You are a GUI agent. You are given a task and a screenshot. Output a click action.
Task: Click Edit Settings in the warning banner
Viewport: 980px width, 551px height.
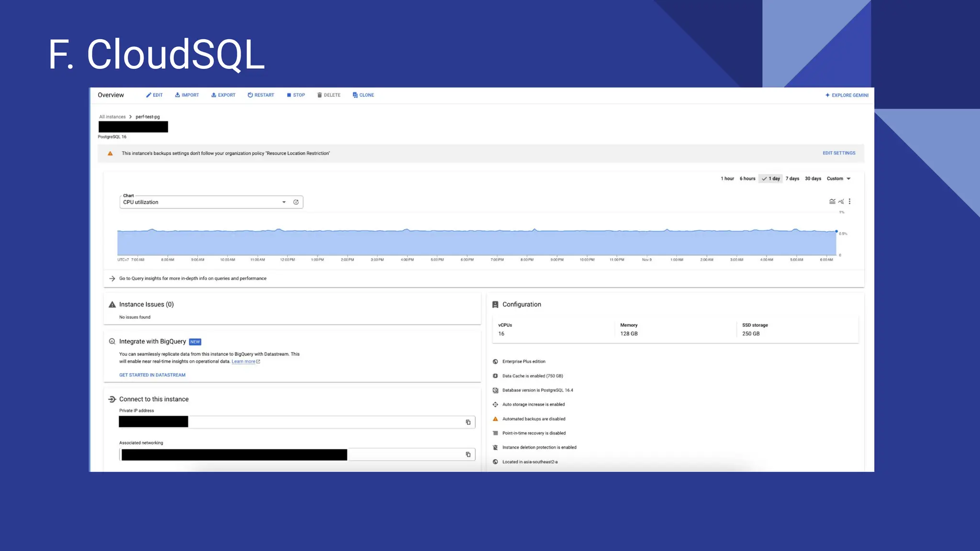click(x=839, y=153)
